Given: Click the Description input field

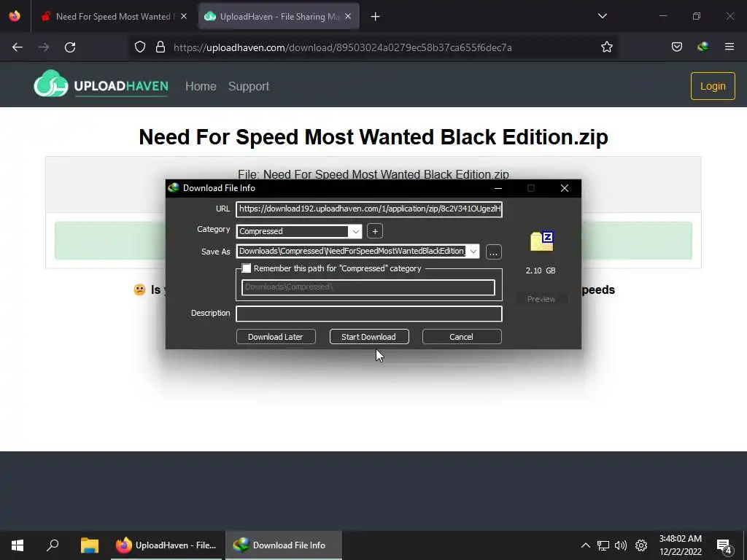Looking at the screenshot, I should pyautogui.click(x=369, y=314).
